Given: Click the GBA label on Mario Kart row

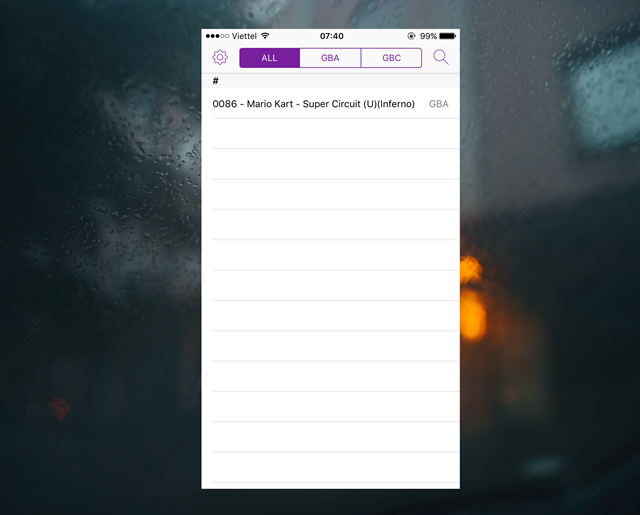Looking at the screenshot, I should coord(438,104).
